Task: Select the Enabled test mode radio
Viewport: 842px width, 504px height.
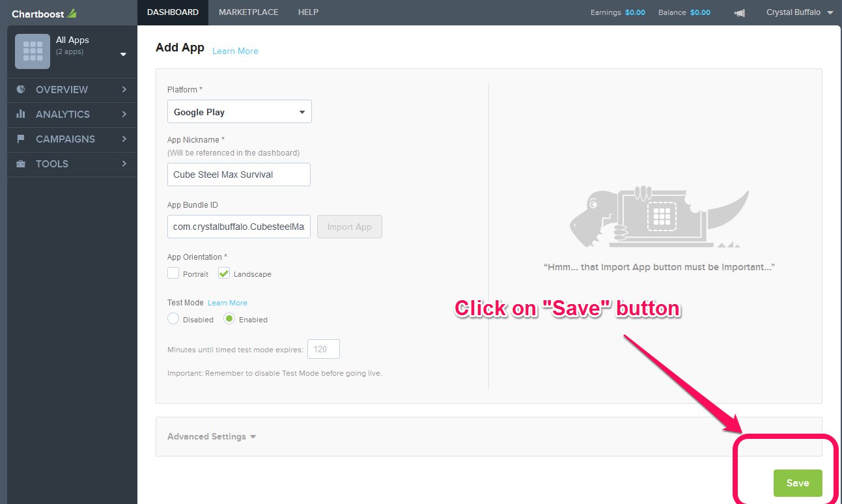Action: [229, 319]
